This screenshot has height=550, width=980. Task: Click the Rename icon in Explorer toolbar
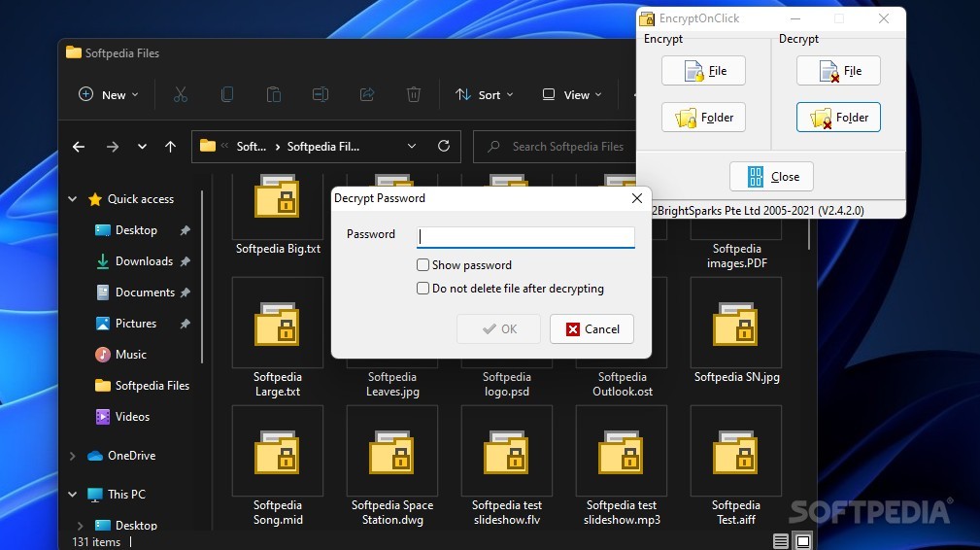[x=320, y=95]
